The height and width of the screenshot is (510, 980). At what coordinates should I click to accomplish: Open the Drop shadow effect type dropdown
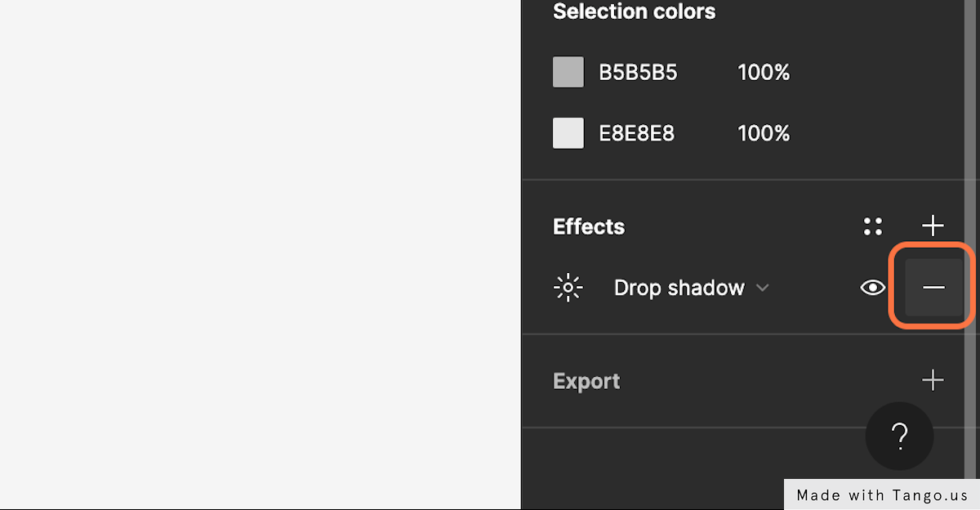pyautogui.click(x=692, y=288)
